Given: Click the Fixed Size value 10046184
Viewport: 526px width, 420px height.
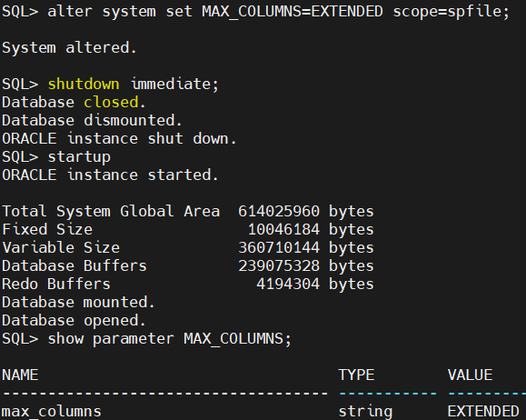Looking at the screenshot, I should point(283,229).
